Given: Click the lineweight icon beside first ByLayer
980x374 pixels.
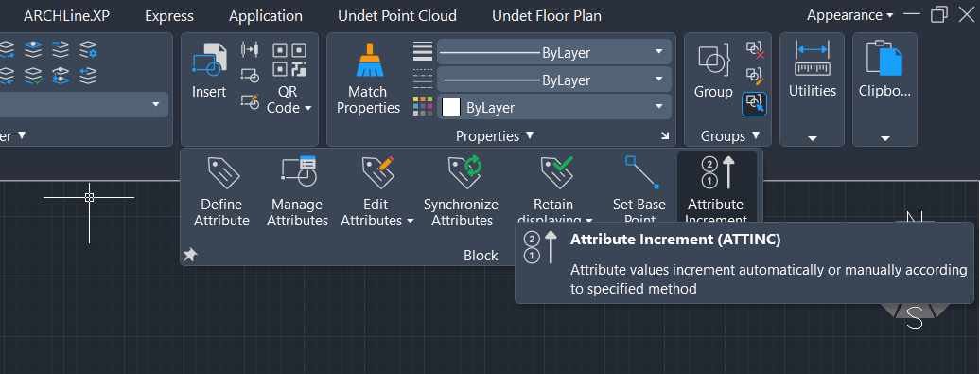Looking at the screenshot, I should point(423,51).
